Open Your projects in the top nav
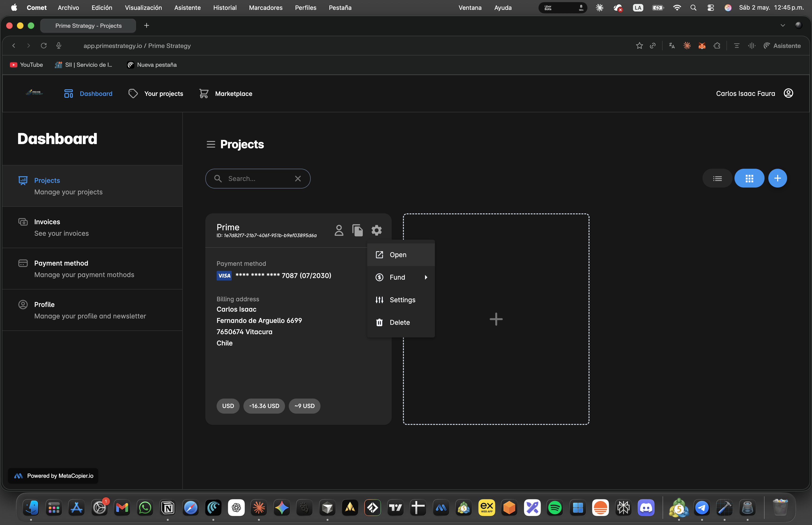The image size is (812, 525). 156,94
